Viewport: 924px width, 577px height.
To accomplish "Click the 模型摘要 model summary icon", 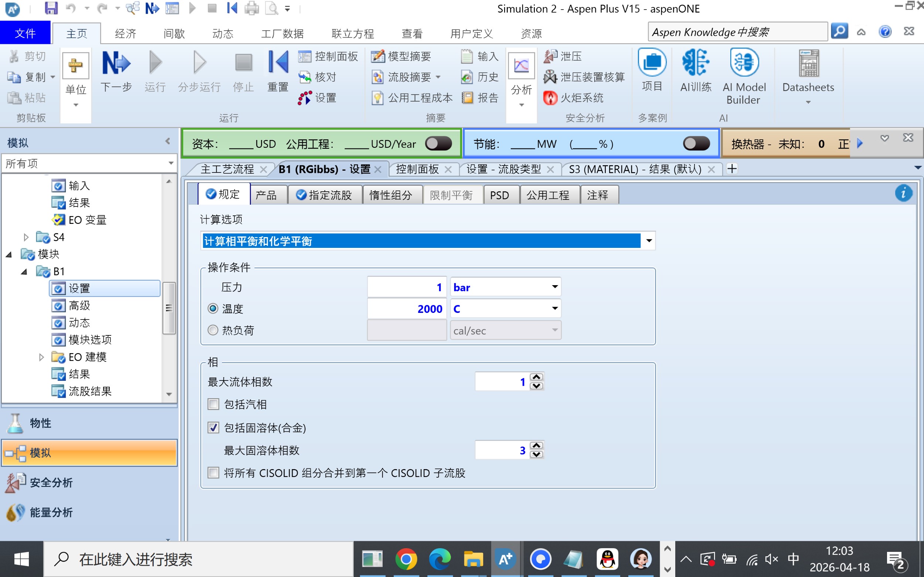I will 378,57.
